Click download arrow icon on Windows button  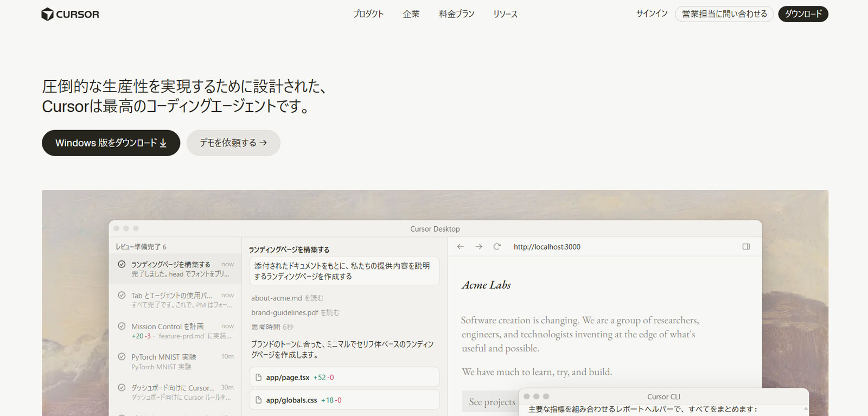163,143
